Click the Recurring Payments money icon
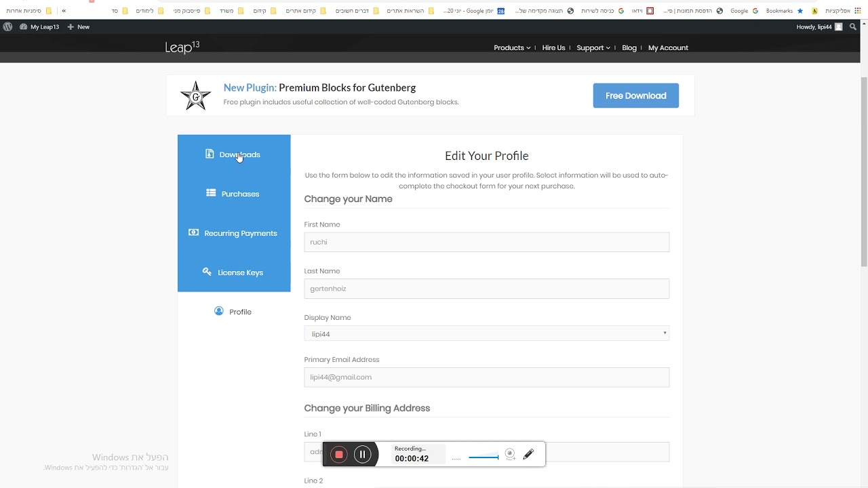Screen dimensions: 868x488 193,232
